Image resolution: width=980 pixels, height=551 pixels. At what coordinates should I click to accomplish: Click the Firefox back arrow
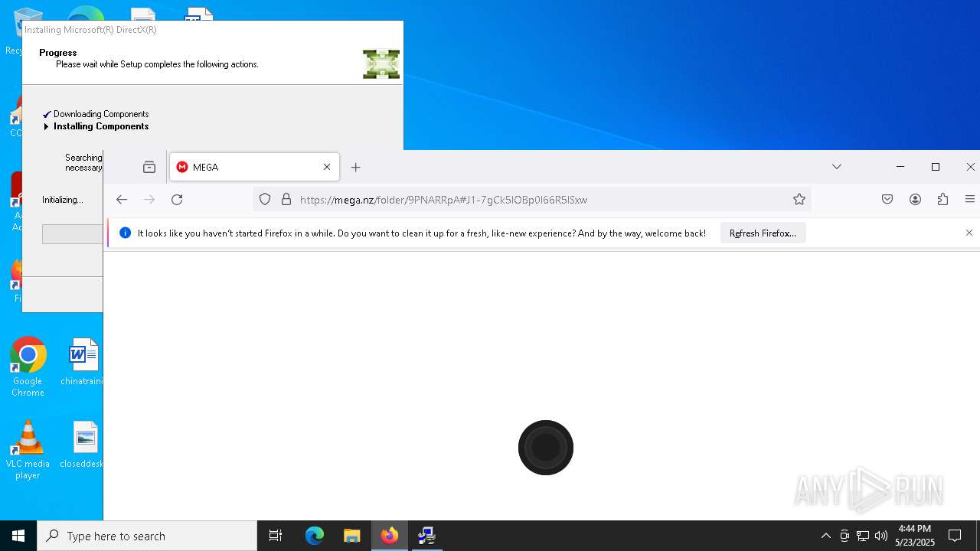pos(122,200)
